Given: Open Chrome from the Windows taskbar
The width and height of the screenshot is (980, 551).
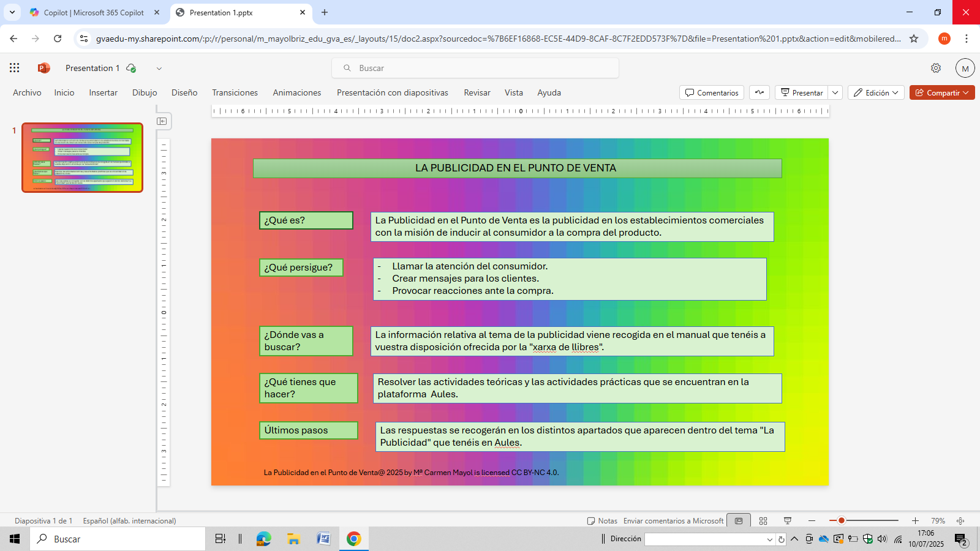Looking at the screenshot, I should (353, 539).
